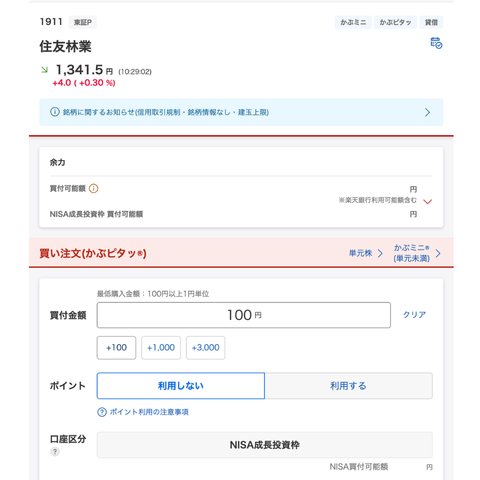Click the NISA買付可能額 label
Image resolution: width=480 pixels, height=480 pixels.
359,467
